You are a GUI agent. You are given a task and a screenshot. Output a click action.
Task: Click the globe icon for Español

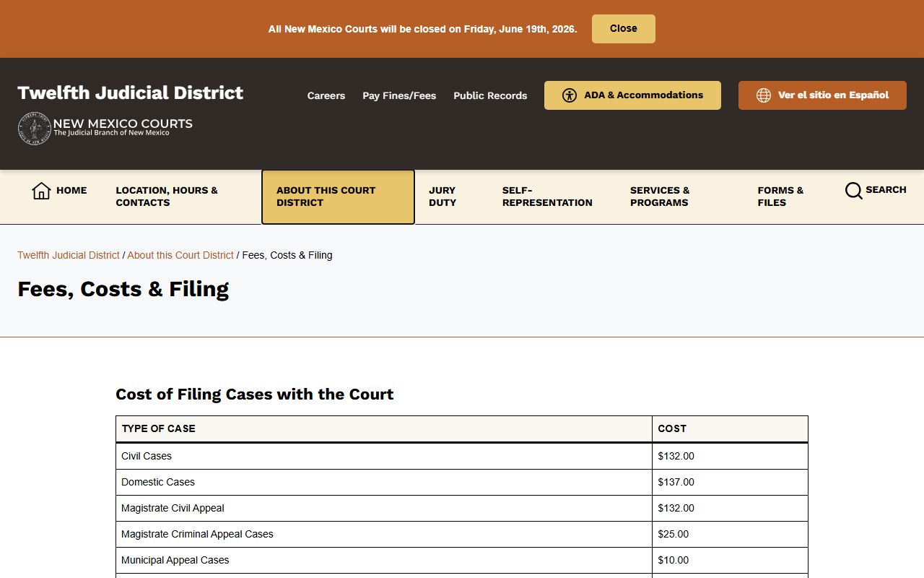(x=764, y=95)
